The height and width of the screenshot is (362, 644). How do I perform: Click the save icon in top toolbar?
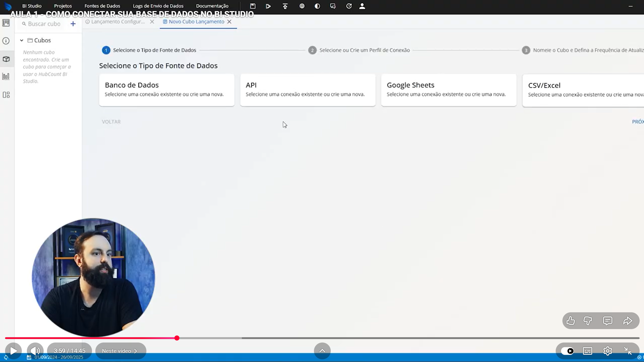coord(252,6)
